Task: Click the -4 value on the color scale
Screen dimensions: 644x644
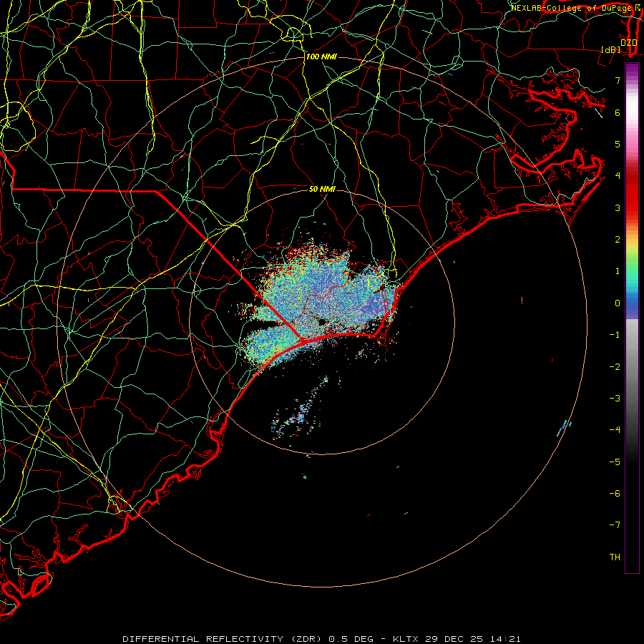Action: 615,429
